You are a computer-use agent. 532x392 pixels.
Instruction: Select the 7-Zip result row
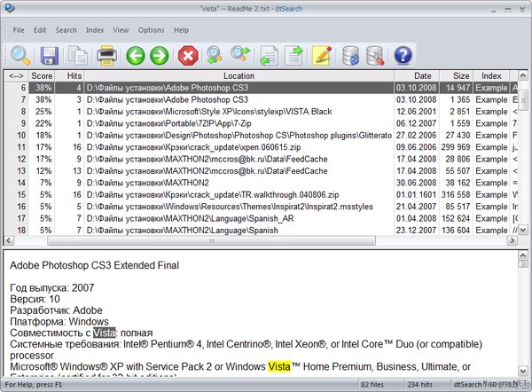point(261,123)
